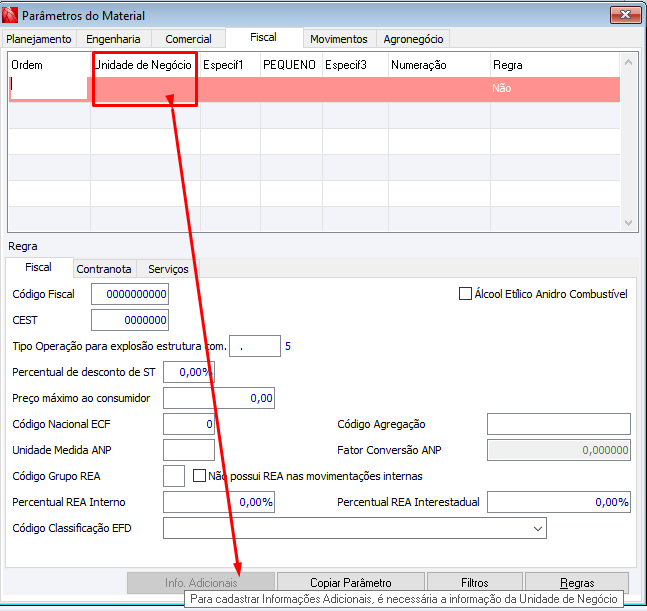Click the Regras button
This screenshot has width=647, height=611.
577,583
